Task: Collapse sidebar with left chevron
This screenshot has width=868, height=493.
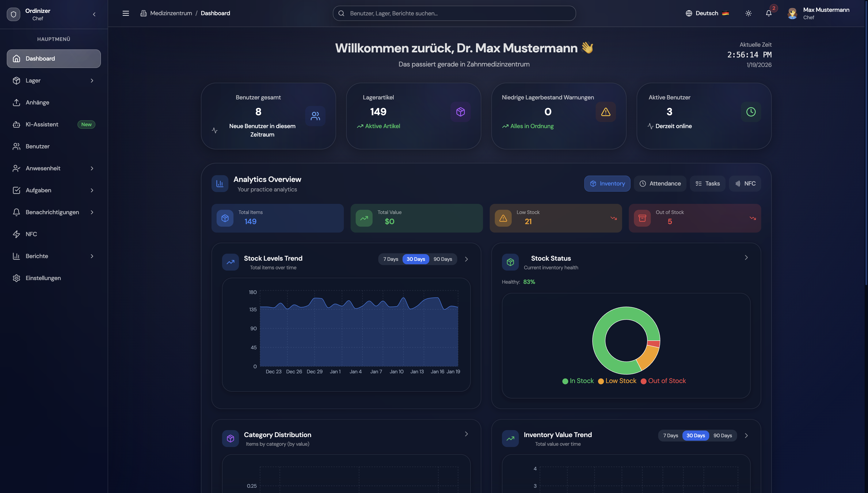Action: pyautogui.click(x=94, y=14)
